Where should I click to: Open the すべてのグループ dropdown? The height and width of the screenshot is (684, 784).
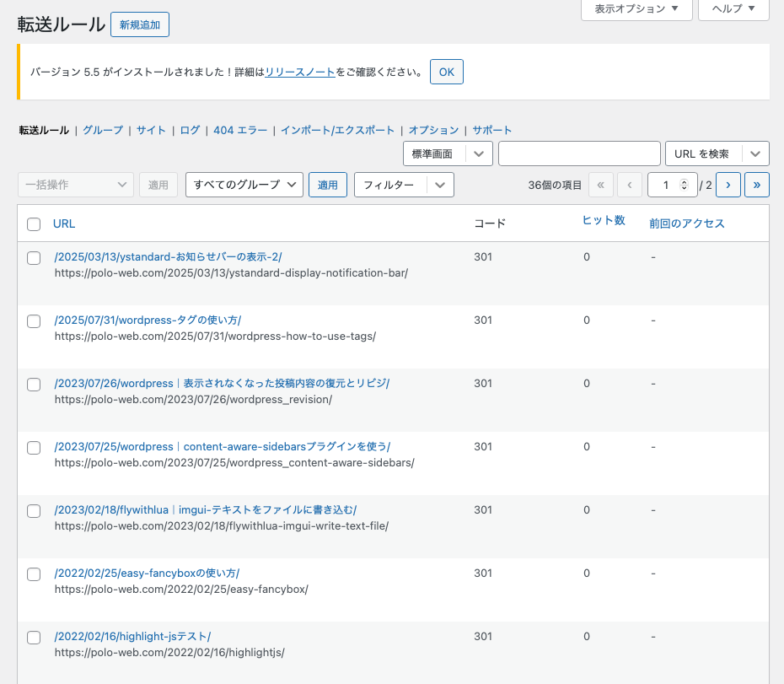click(x=244, y=185)
